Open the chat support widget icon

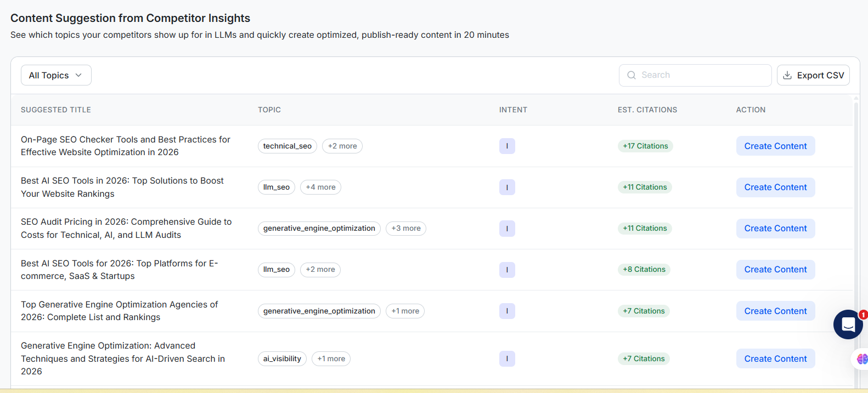pos(848,324)
